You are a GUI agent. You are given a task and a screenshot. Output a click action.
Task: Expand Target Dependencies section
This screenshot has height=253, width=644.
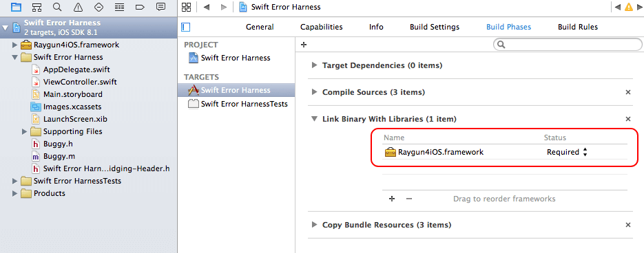314,65
